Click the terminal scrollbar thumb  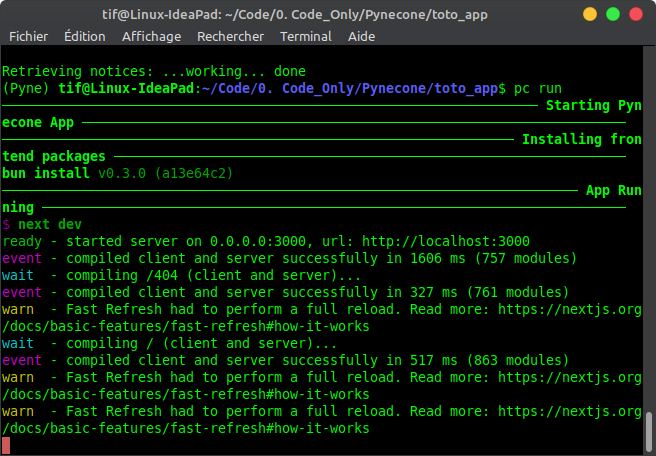click(x=649, y=432)
